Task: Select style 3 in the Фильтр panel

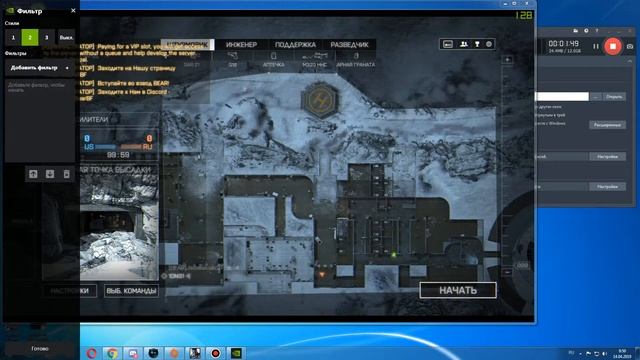Action: pos(47,38)
